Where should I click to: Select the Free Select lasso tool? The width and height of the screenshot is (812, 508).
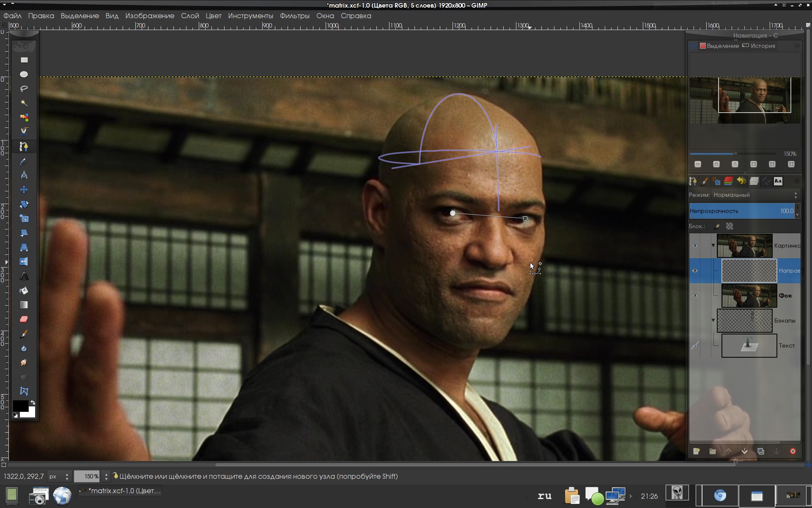click(x=24, y=89)
